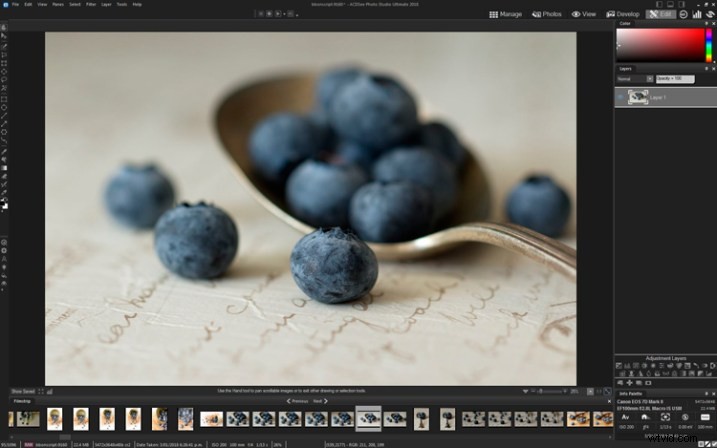Open the Filter menu
Viewport: 717px width, 448px height.
coord(91,4)
